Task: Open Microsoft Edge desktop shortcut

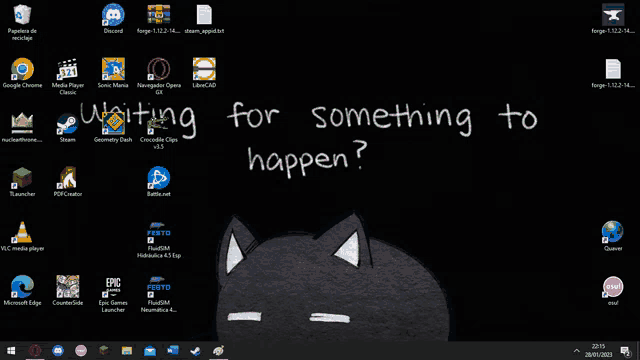Action: tap(22, 291)
